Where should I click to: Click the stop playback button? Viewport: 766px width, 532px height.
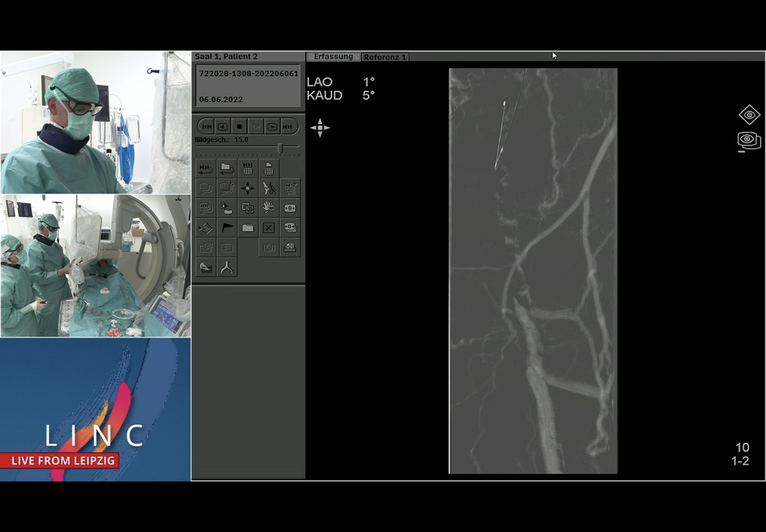239,127
